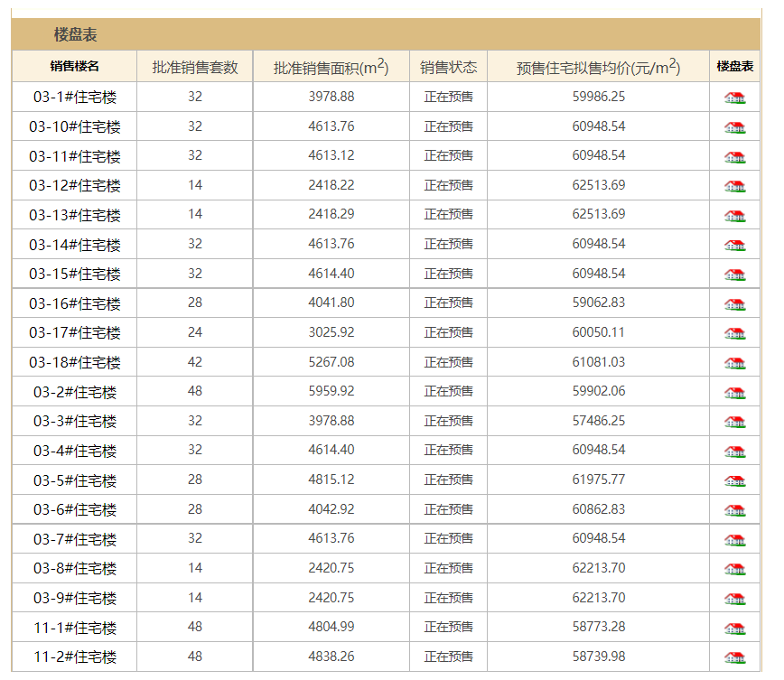Screen dimensions: 784x680
Task: Open house icon for 03-18#住宅楼
Action: 734,363
